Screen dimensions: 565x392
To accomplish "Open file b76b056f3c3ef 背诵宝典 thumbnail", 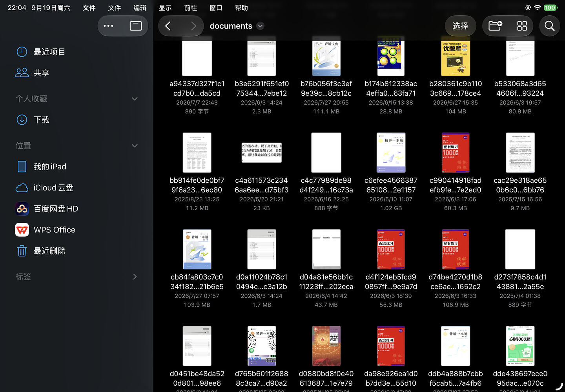I will tap(326, 57).
